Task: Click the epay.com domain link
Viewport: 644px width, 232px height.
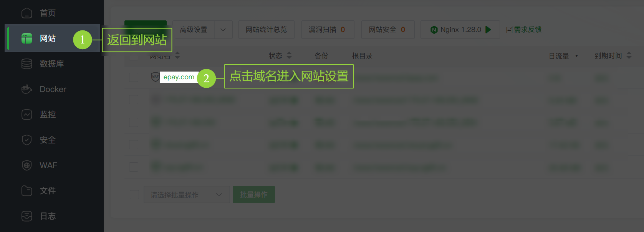Action: point(179,77)
